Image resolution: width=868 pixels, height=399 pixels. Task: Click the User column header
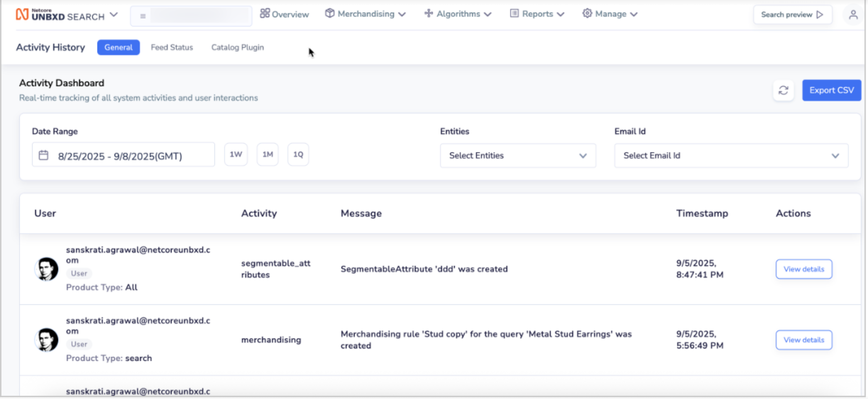(x=45, y=213)
